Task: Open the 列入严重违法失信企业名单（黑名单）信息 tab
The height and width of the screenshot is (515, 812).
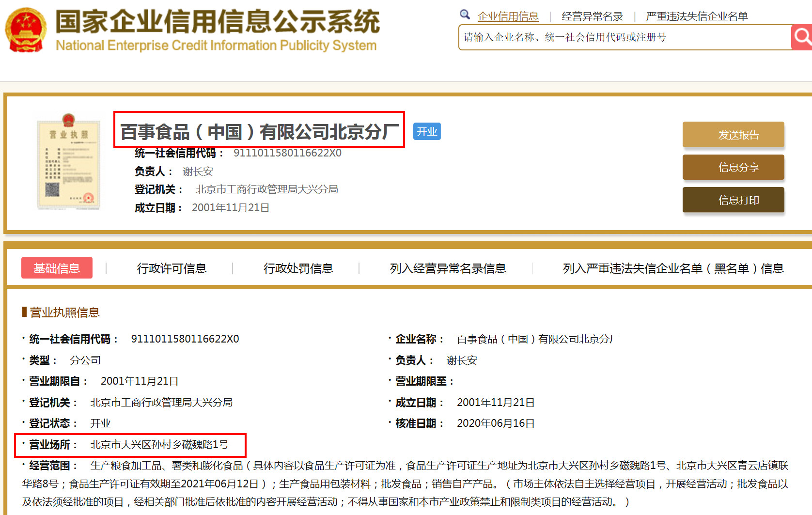Action: point(673,268)
